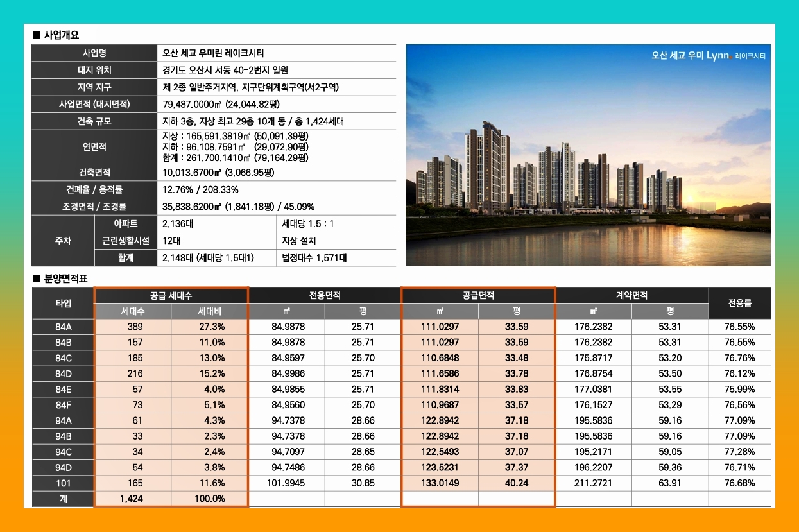799x532 pixels.
Task: Select the '계' total row label
Action: pos(63,499)
